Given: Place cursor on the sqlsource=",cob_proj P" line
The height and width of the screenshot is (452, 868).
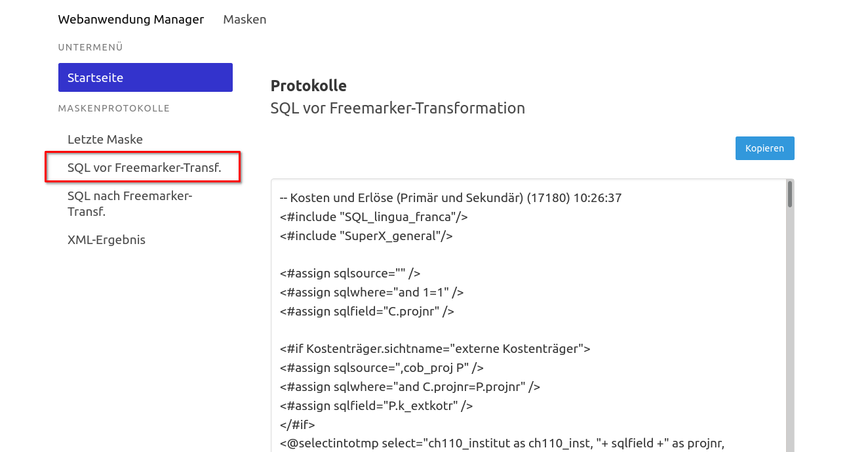Looking at the screenshot, I should tap(382, 367).
